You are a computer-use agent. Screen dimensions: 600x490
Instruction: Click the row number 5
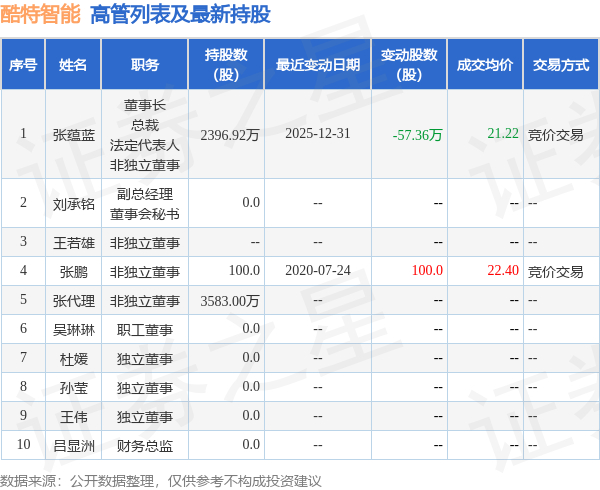tap(23, 300)
